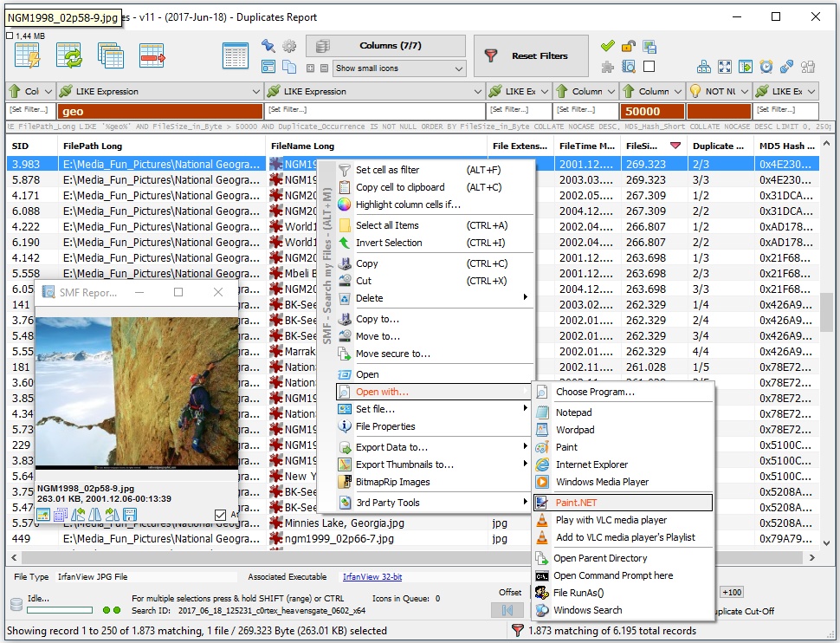Click the flip horizontal icon in preview window

point(94,516)
